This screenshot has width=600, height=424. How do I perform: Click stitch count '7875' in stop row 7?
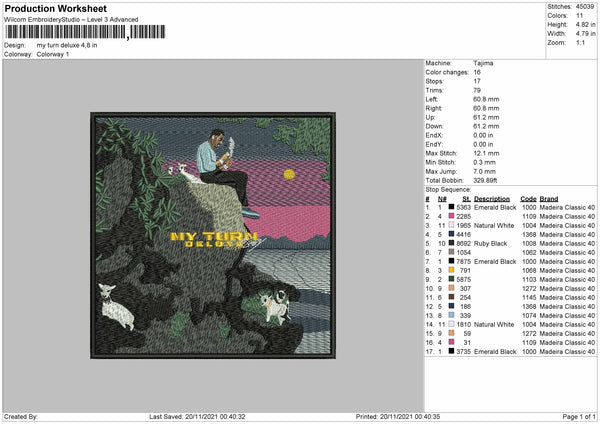[x=463, y=261]
